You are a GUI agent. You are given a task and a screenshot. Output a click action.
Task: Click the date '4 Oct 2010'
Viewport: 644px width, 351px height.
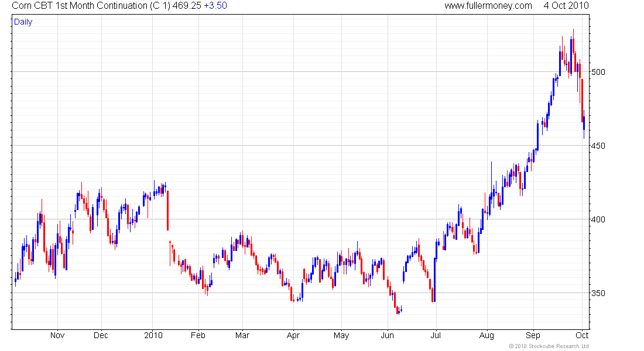click(x=566, y=6)
